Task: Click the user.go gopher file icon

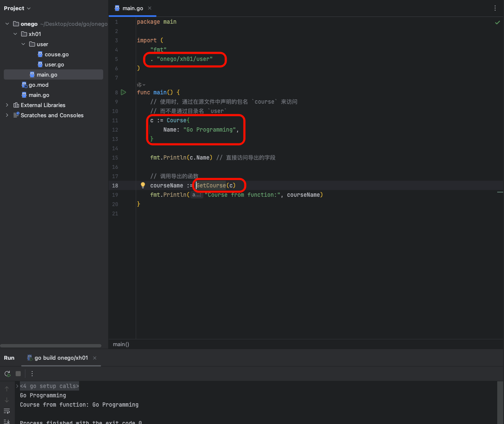Action: tap(40, 64)
